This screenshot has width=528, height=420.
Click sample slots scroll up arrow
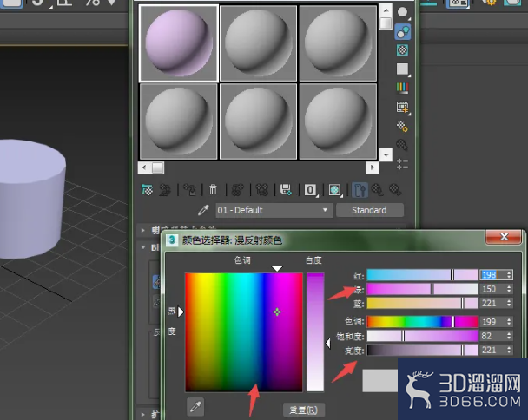(386, 10)
